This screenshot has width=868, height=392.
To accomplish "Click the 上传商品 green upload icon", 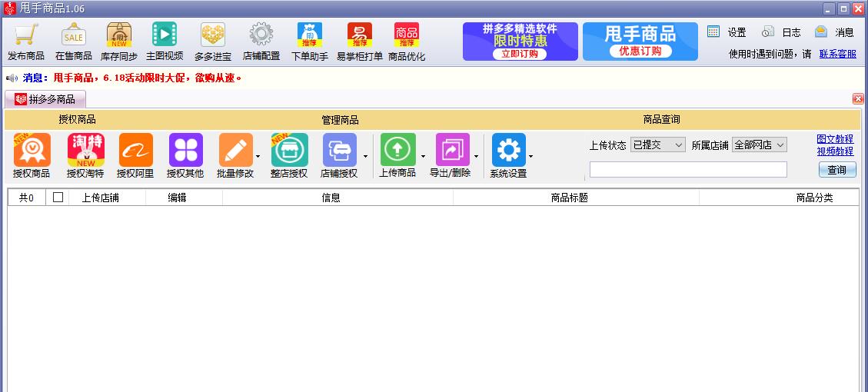I will pyautogui.click(x=397, y=150).
